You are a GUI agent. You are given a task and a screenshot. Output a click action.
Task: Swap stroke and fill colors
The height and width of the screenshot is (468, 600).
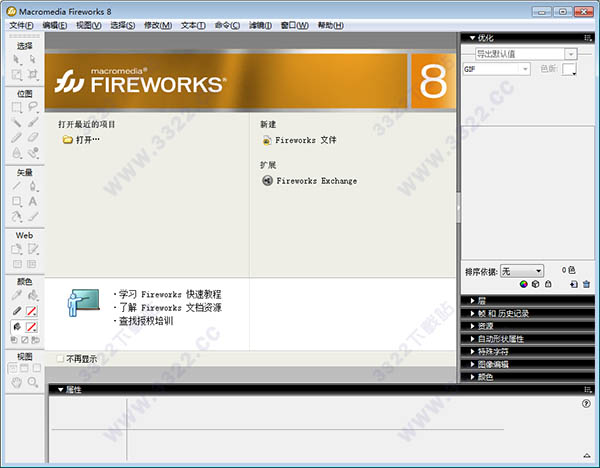pyautogui.click(x=35, y=340)
